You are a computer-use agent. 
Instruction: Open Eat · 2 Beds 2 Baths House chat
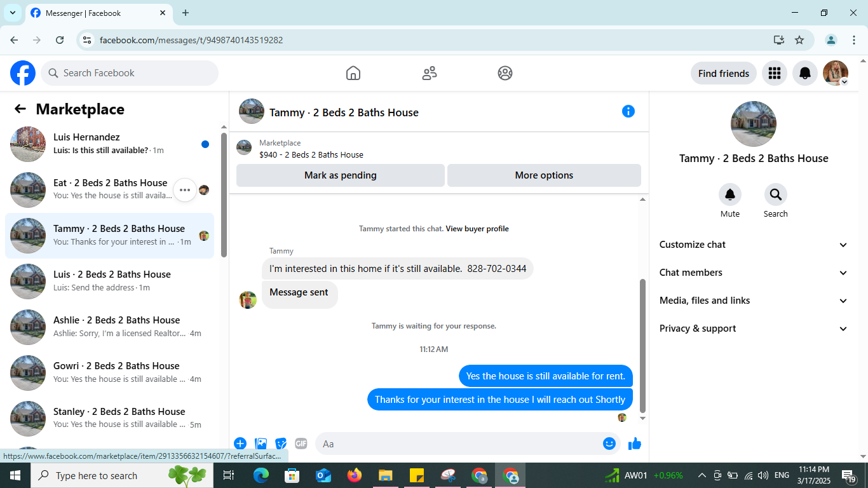[x=110, y=190]
